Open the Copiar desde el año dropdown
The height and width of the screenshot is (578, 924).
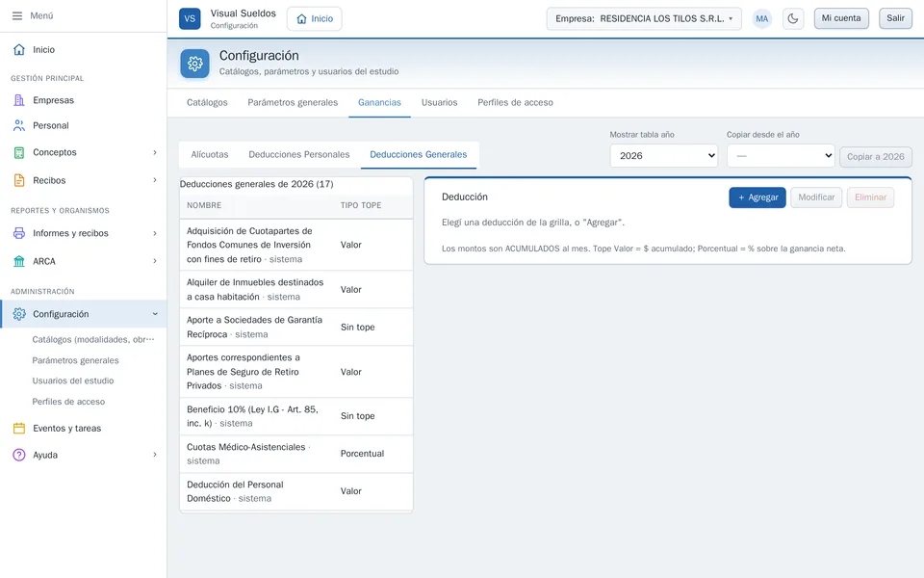tap(781, 156)
